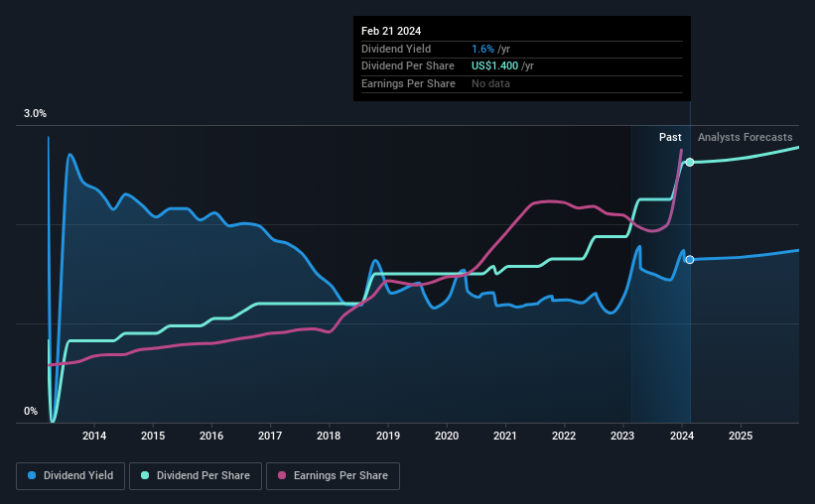Click the Dividend Yield tooltip row label

click(396, 49)
